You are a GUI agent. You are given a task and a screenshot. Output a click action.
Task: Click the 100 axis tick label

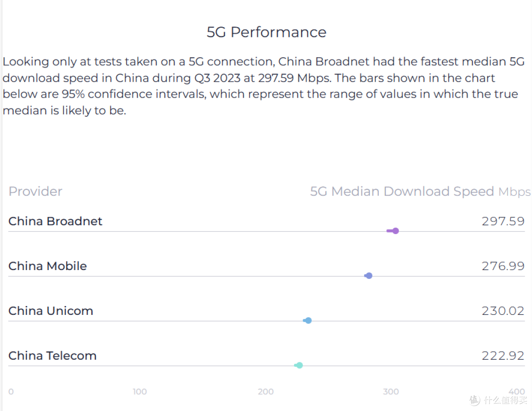140,391
